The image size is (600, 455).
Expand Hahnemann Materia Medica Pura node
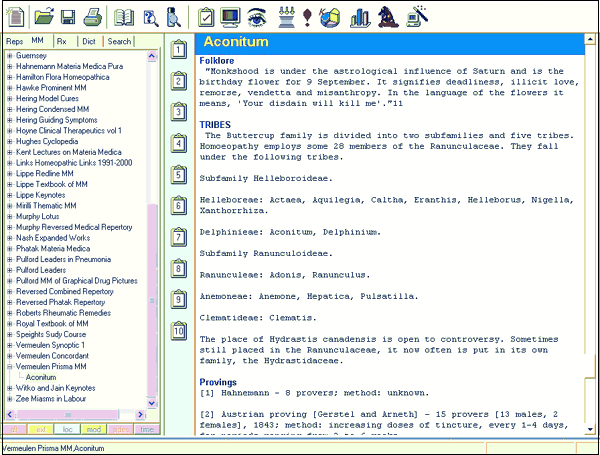[10, 66]
